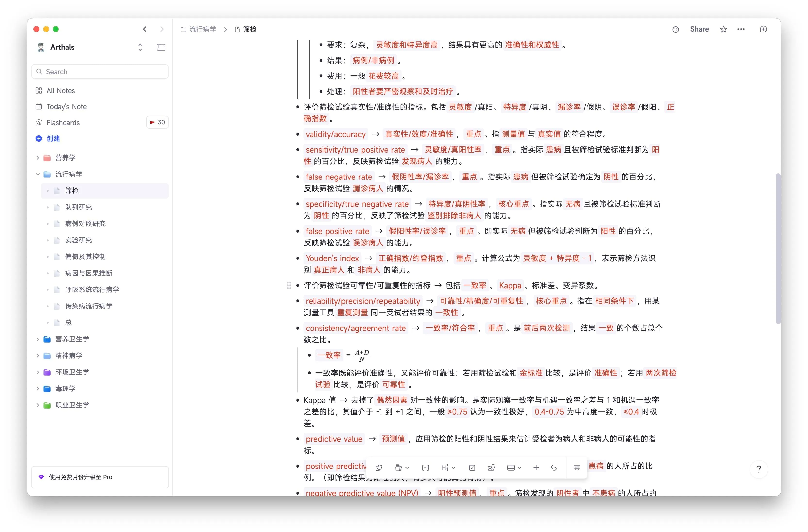Click the 流行病学 breadcrumb

198,30
